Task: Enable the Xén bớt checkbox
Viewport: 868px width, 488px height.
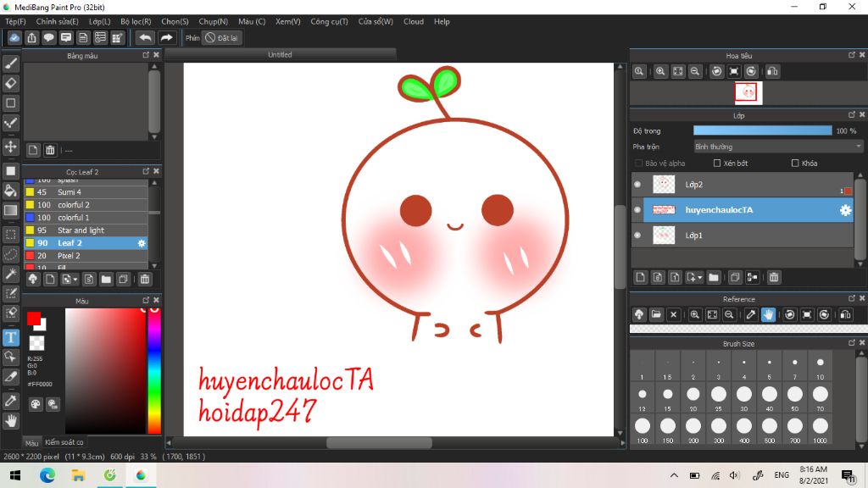Action: 717,164
